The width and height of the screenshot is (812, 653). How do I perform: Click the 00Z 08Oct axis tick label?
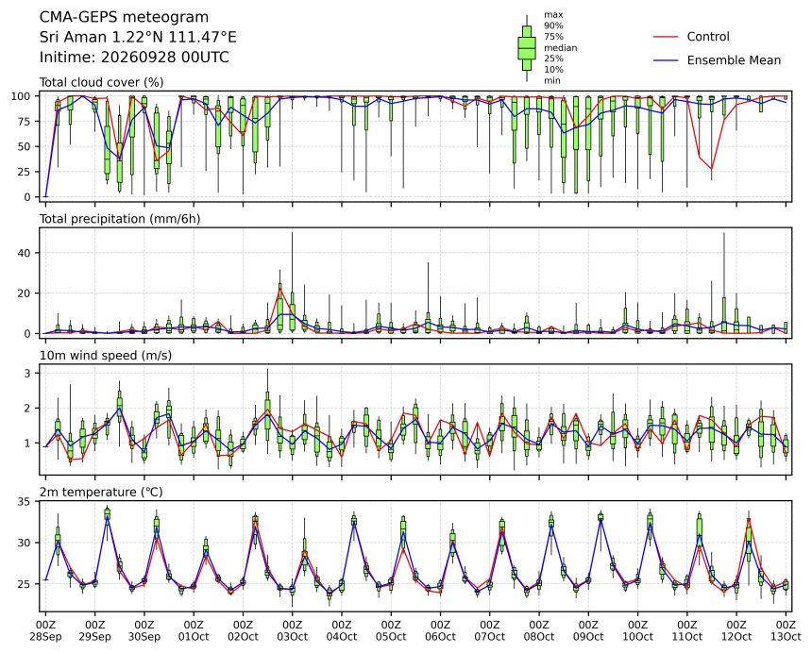click(539, 630)
